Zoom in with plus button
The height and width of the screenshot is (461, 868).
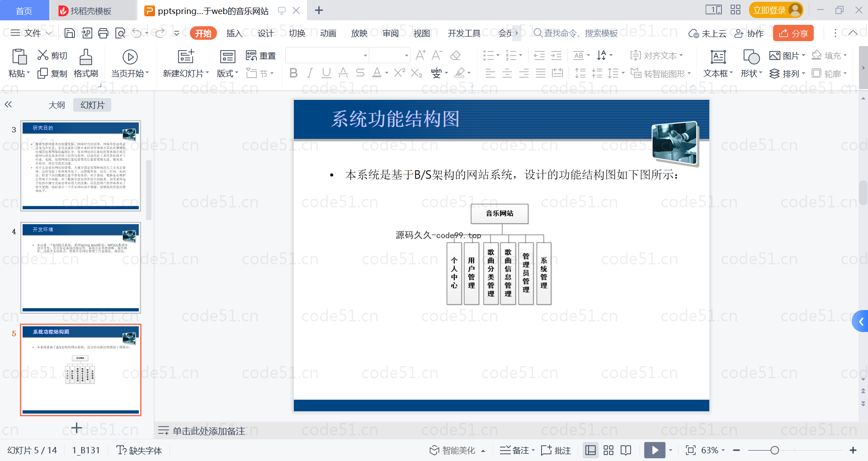(853, 450)
